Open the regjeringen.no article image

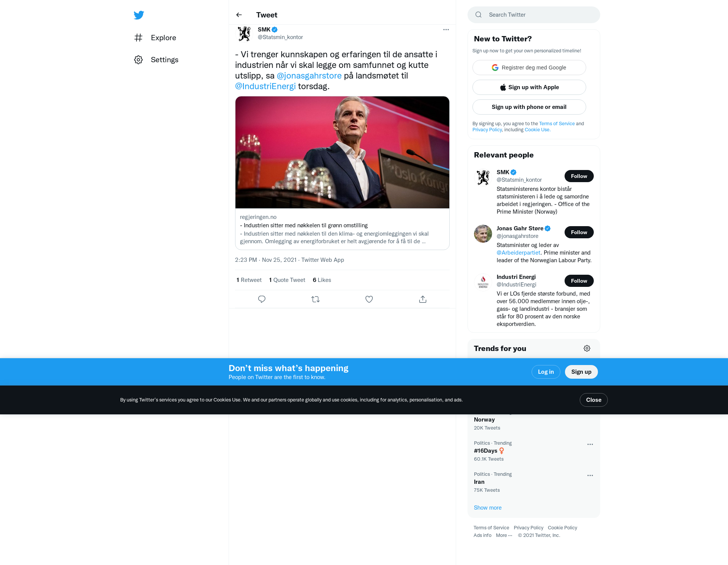tap(342, 152)
